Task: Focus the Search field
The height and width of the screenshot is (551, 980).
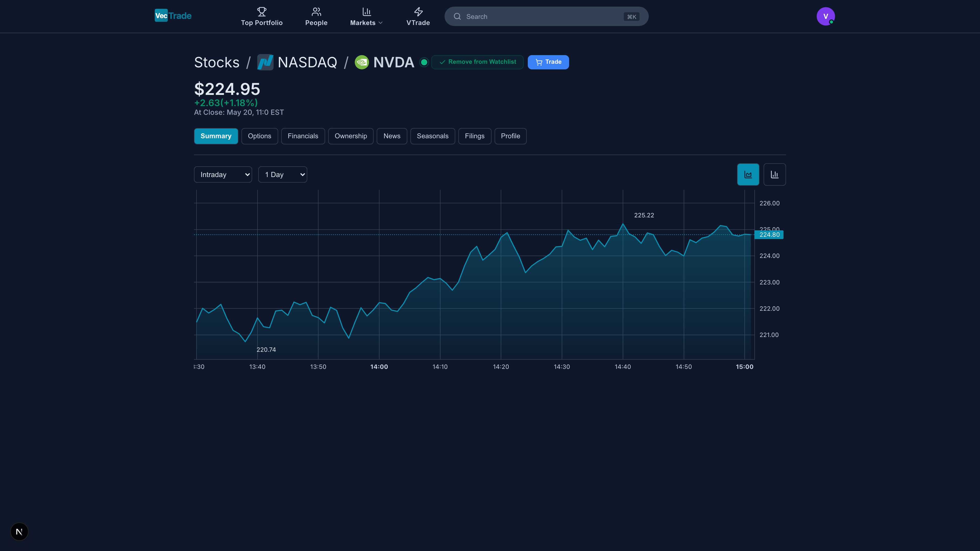Action: pyautogui.click(x=546, y=16)
